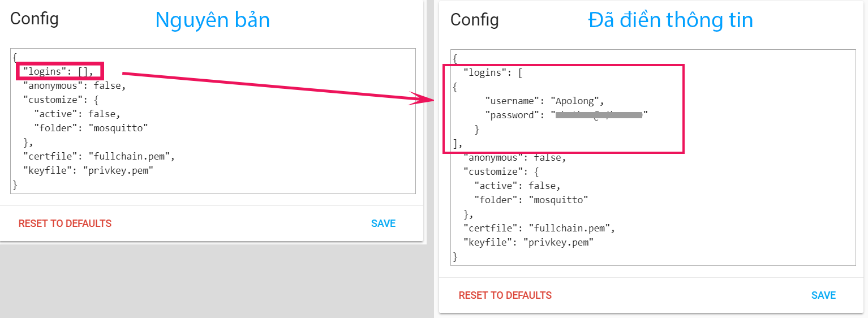Click "keyfile" line in the Đã điền thông tin config
868x318 pixels.
528,242
